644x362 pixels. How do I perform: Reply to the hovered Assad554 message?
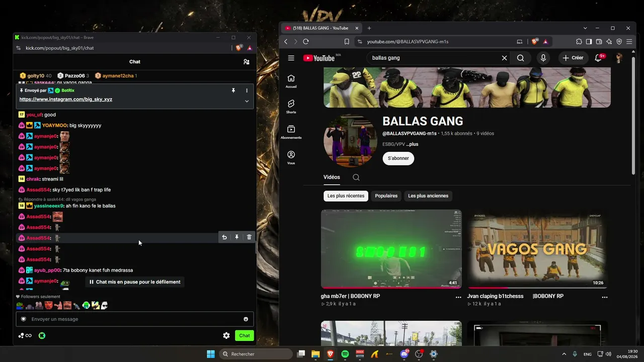click(224, 237)
